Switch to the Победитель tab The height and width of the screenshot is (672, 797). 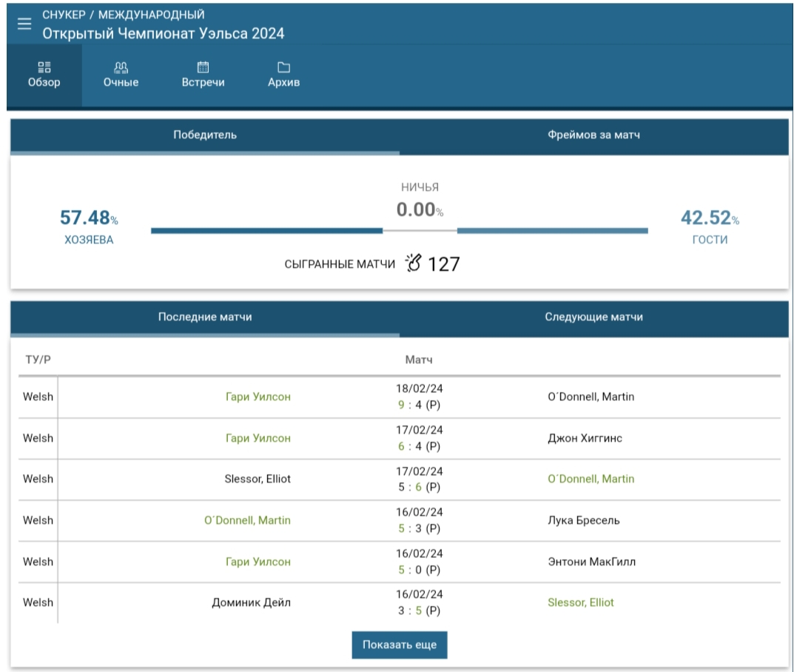click(x=205, y=135)
